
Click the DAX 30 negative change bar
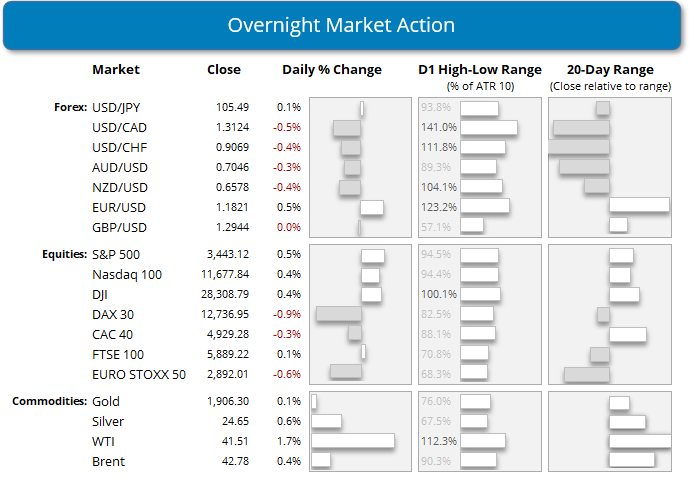[x=338, y=314]
